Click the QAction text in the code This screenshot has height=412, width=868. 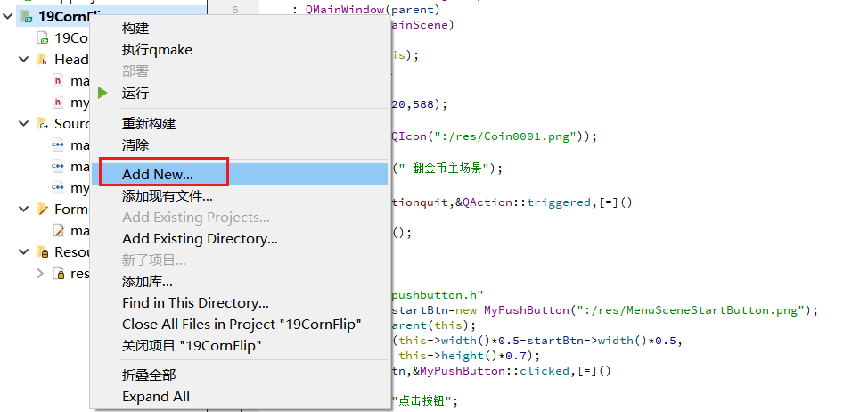(x=487, y=202)
